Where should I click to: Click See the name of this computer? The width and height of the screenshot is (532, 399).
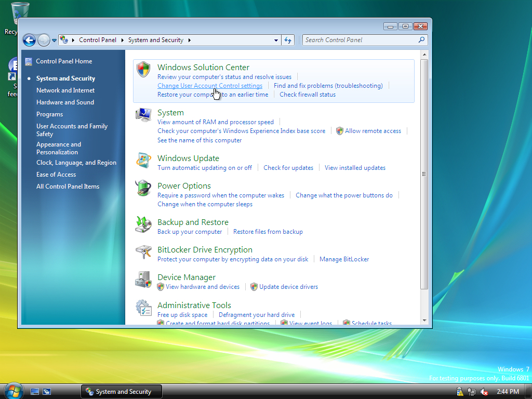point(199,140)
